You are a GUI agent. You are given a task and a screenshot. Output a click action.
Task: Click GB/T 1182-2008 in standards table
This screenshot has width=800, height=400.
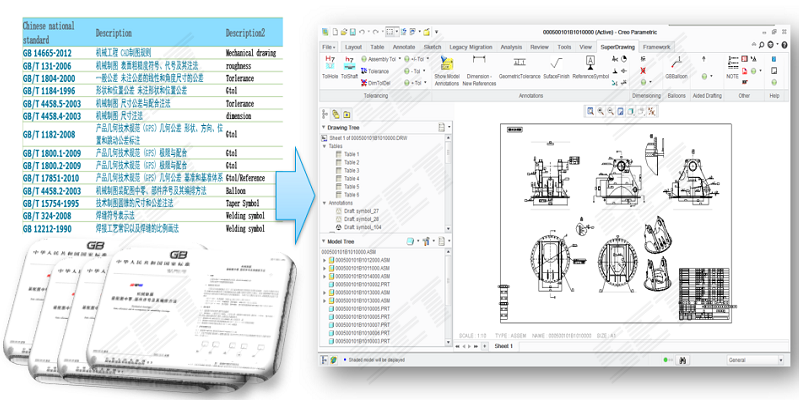(x=49, y=135)
